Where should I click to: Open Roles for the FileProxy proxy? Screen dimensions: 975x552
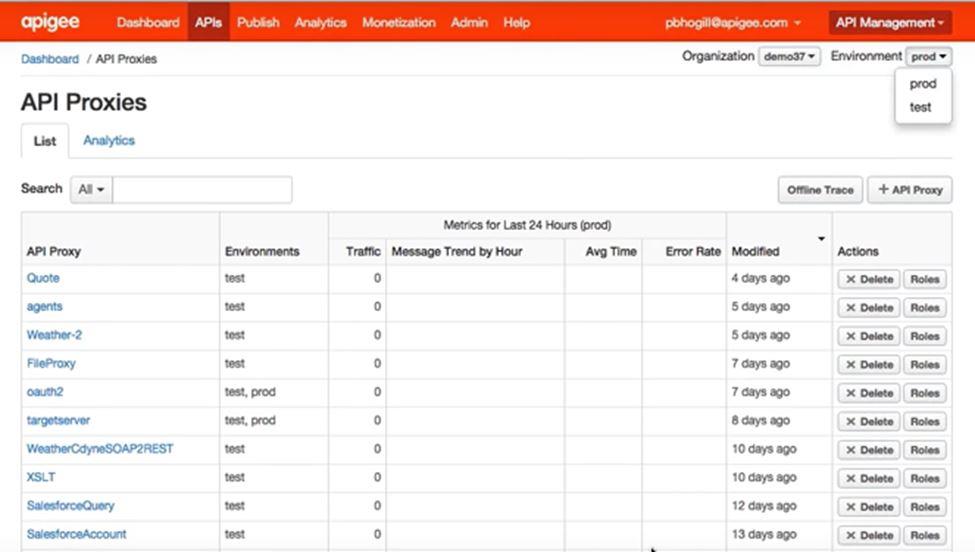click(x=925, y=365)
